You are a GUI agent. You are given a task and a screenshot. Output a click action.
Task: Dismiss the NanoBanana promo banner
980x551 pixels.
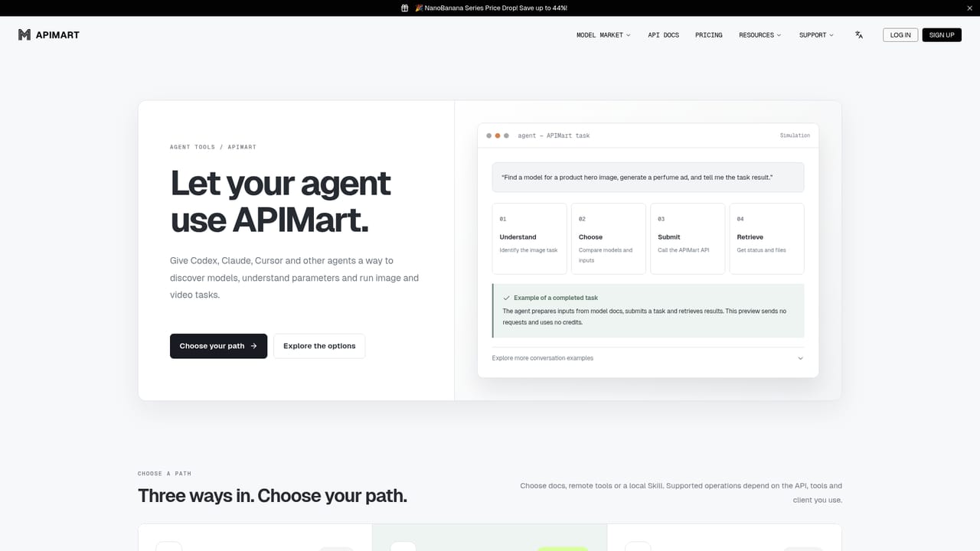pos(969,8)
